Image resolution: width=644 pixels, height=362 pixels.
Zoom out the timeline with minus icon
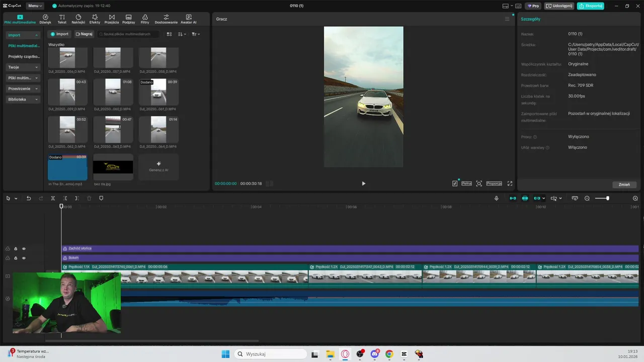pyautogui.click(x=587, y=199)
